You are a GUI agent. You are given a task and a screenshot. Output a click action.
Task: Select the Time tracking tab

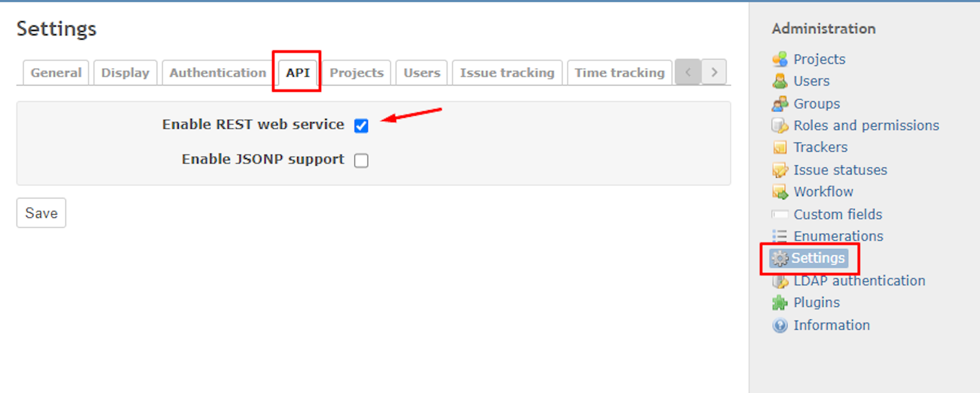click(x=619, y=73)
